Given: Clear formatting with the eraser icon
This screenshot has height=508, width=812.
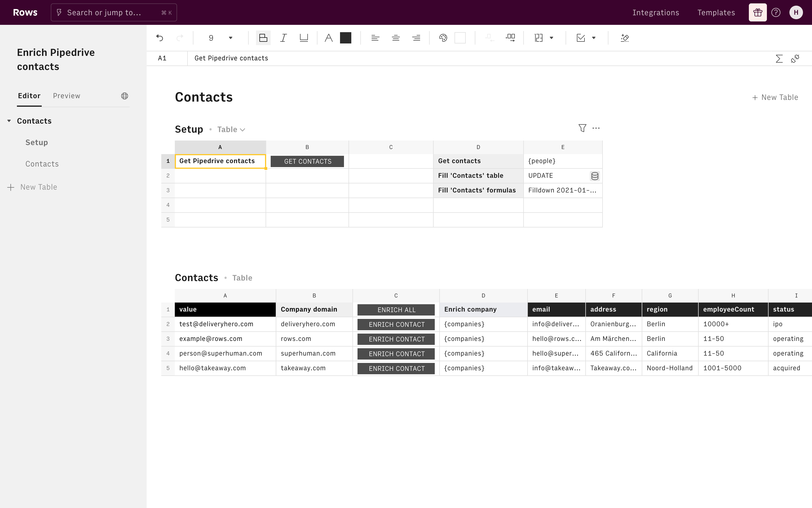Looking at the screenshot, I should pos(625,38).
